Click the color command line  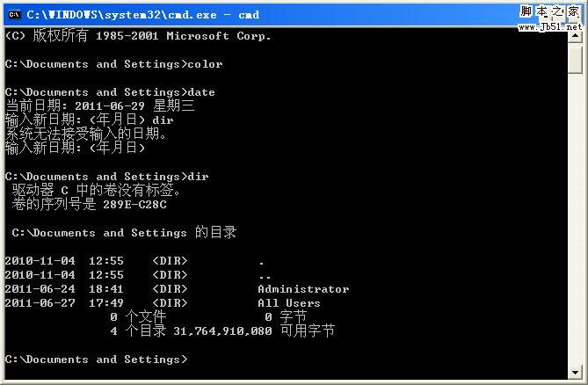114,64
